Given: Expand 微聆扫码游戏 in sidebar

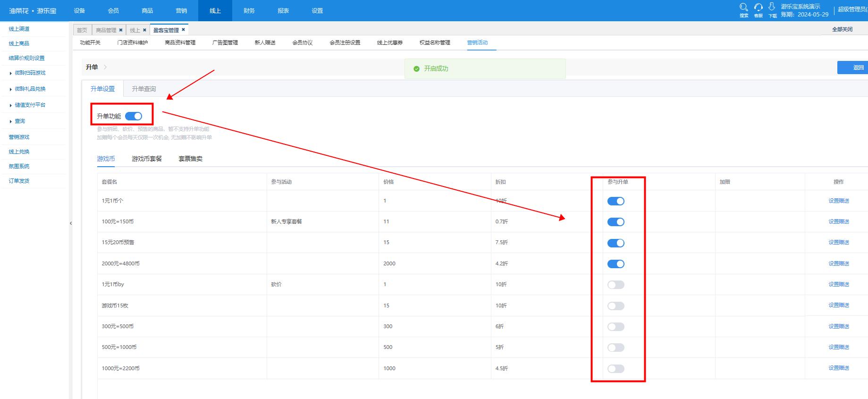Looking at the screenshot, I should (30, 73).
